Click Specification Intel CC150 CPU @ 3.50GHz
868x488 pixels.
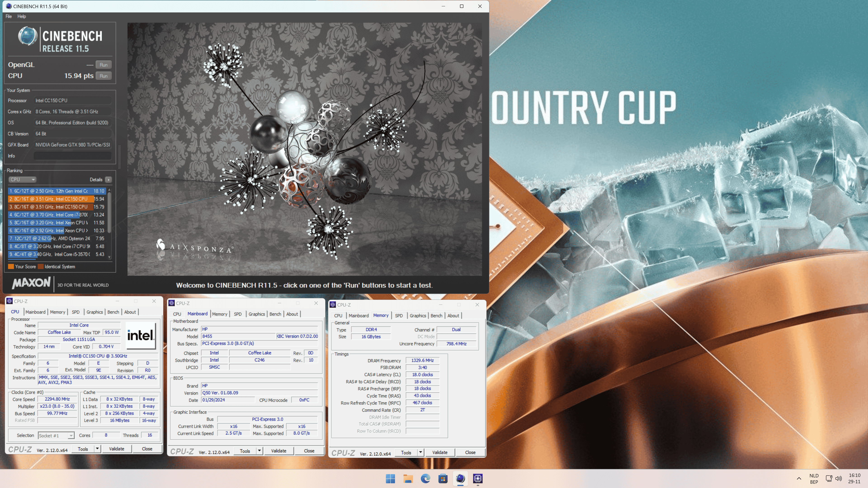pyautogui.click(x=98, y=356)
